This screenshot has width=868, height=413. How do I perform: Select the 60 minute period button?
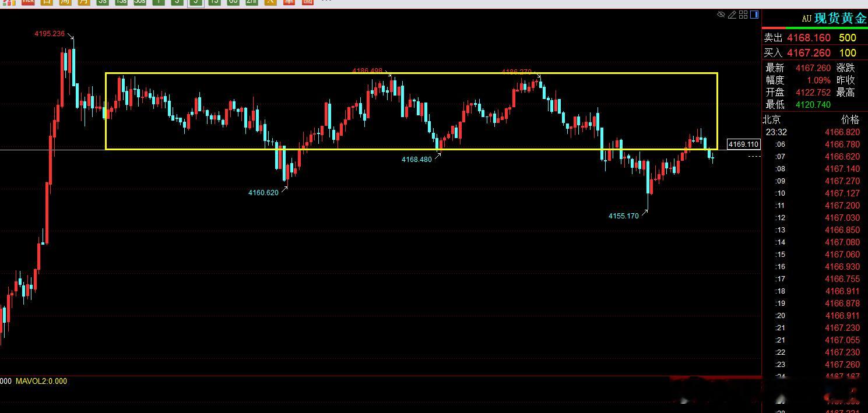pyautogui.click(x=233, y=2)
